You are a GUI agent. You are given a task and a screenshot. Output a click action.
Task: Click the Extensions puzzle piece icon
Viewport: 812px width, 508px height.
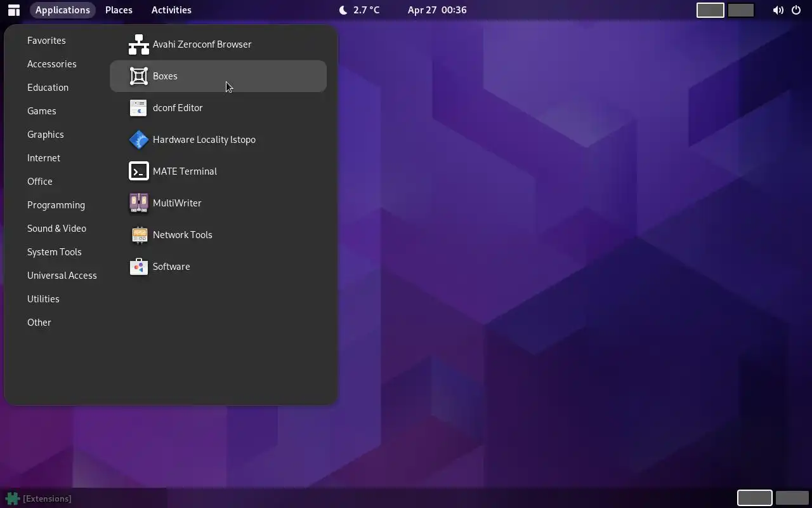pyautogui.click(x=13, y=498)
